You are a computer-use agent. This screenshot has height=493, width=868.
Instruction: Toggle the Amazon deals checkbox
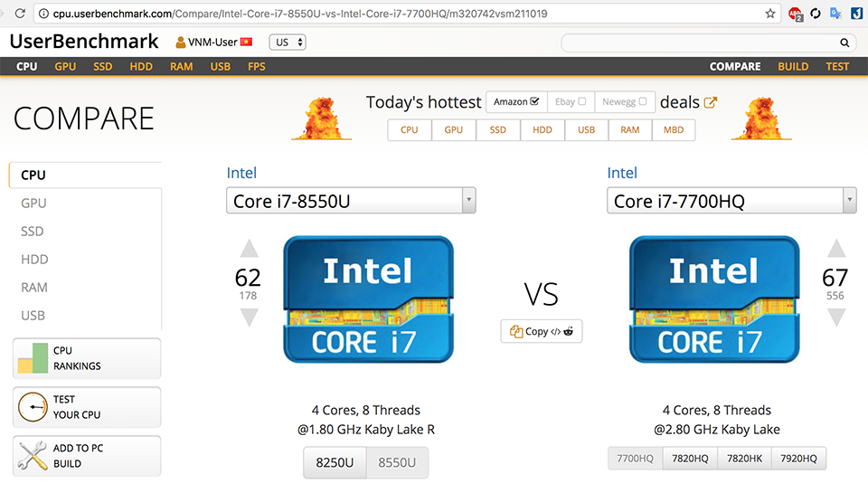(534, 101)
